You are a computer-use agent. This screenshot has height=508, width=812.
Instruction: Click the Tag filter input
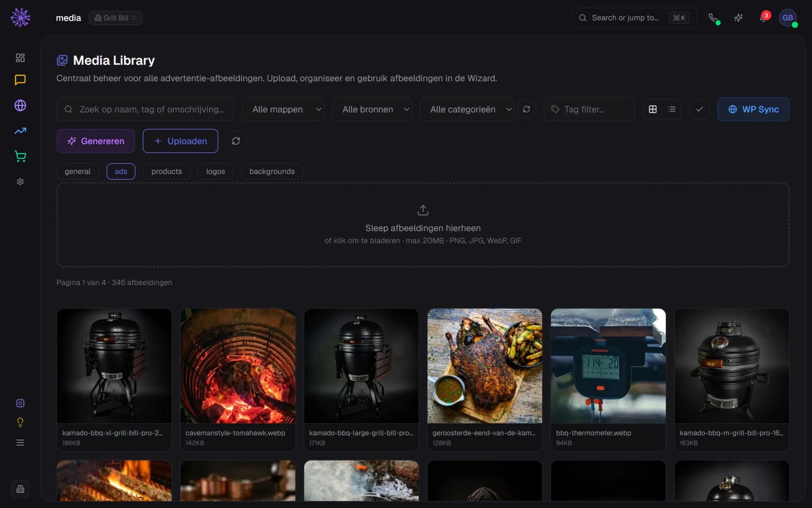(589, 109)
